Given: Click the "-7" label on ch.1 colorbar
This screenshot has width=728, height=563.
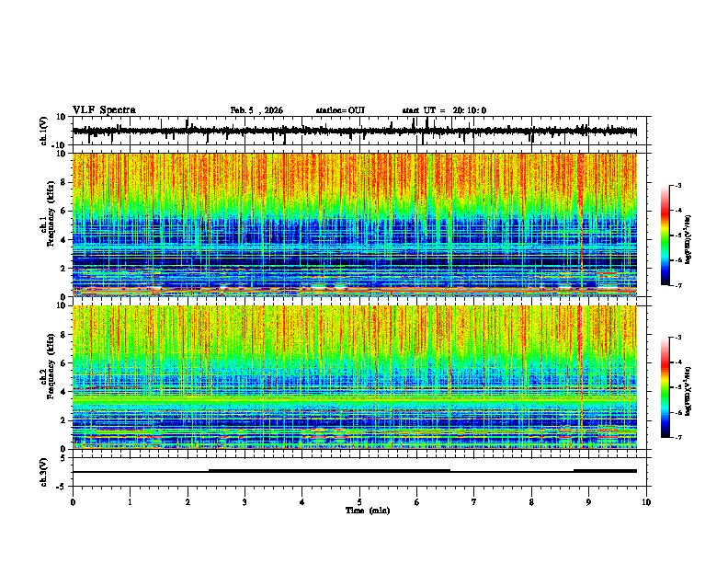Looking at the screenshot, I should point(677,285).
